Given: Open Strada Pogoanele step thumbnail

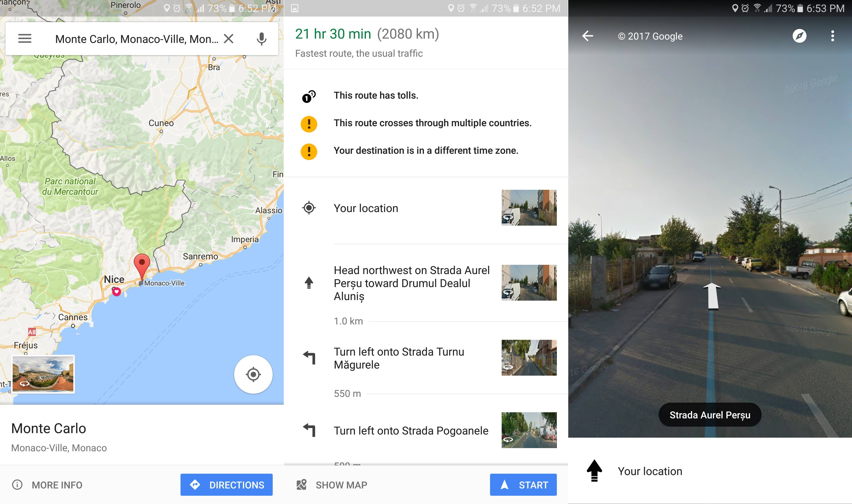Looking at the screenshot, I should [529, 430].
